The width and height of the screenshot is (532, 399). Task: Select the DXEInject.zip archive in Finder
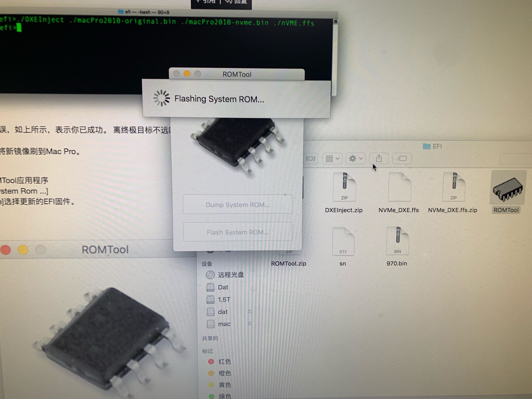tap(344, 187)
